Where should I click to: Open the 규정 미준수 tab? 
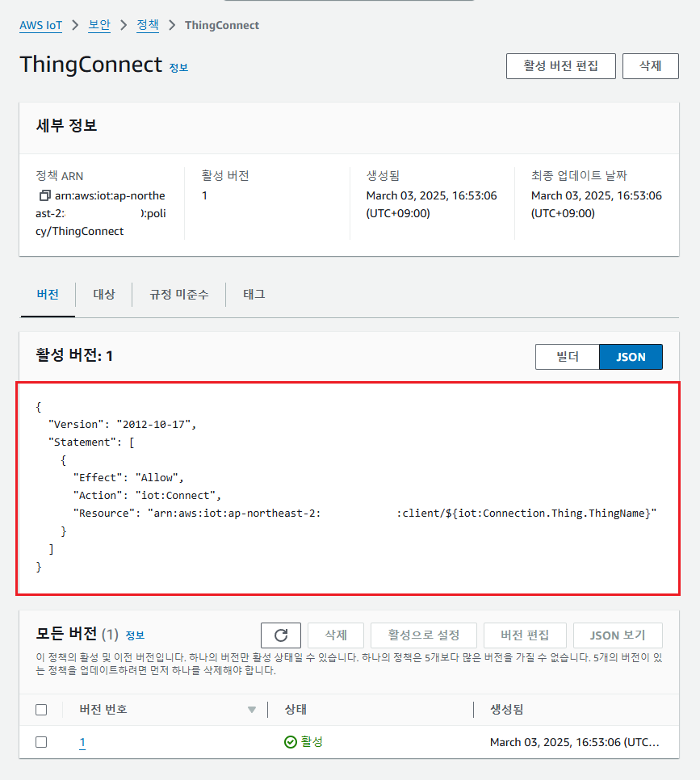(178, 295)
